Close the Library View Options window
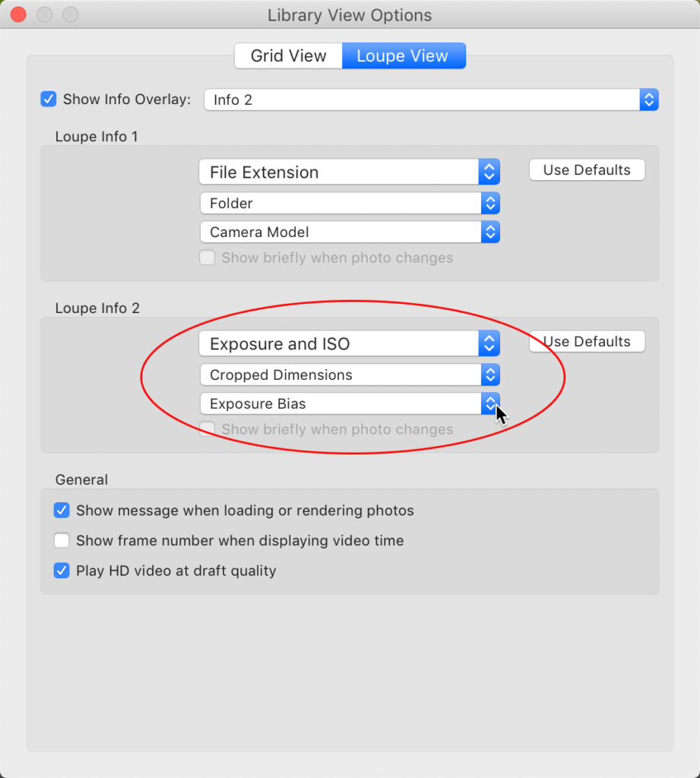 click(18, 14)
